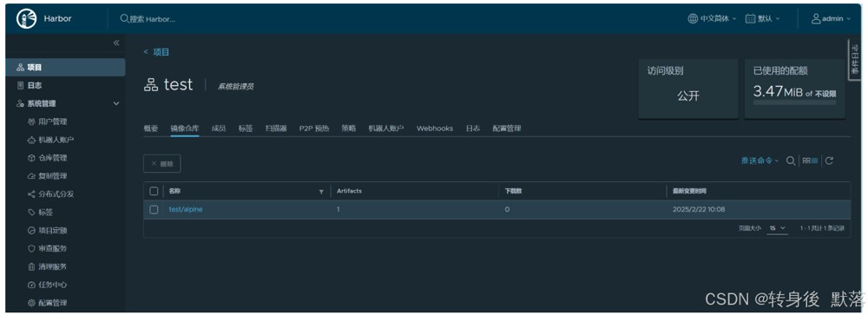The width and height of the screenshot is (868, 315).
Task: Go back via the < 项目 link
Action: coord(156,52)
